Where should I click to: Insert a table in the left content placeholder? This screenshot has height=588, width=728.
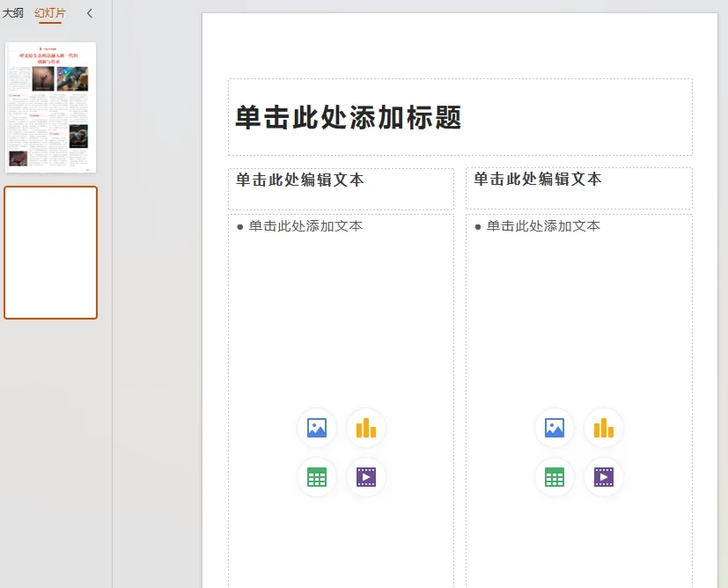click(x=316, y=477)
